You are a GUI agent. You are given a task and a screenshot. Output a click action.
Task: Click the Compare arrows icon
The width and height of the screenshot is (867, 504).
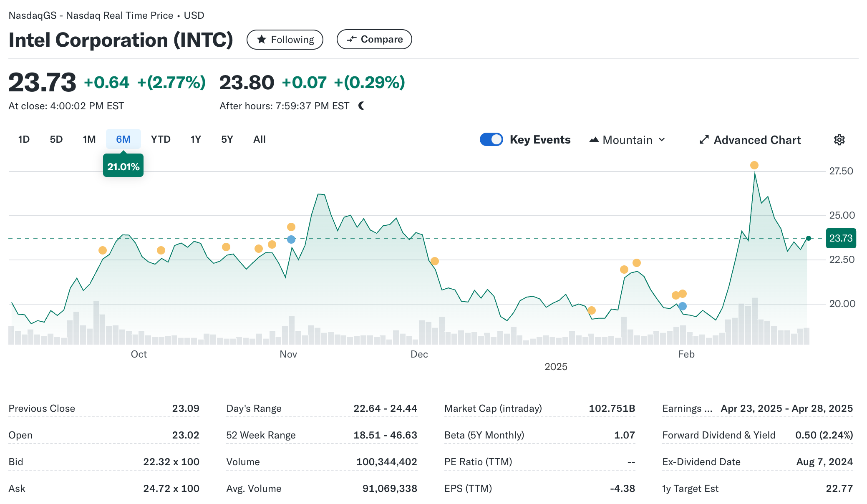352,39
